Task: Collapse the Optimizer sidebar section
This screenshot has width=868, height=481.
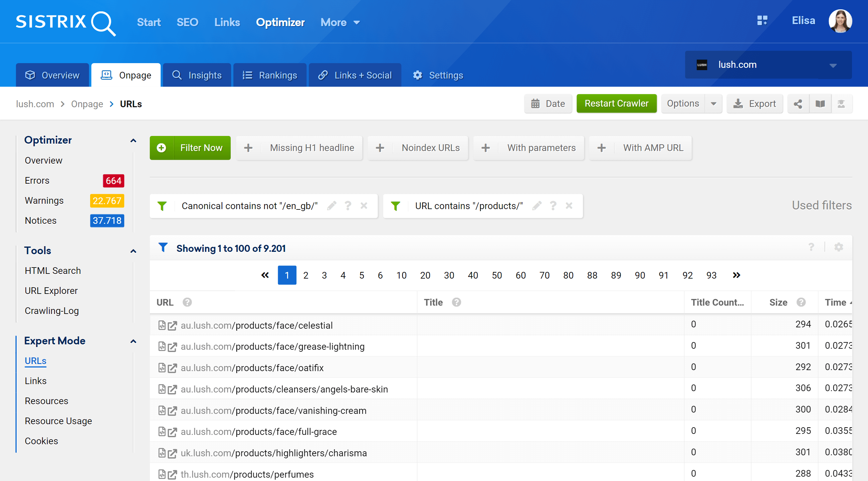Action: pyautogui.click(x=134, y=141)
